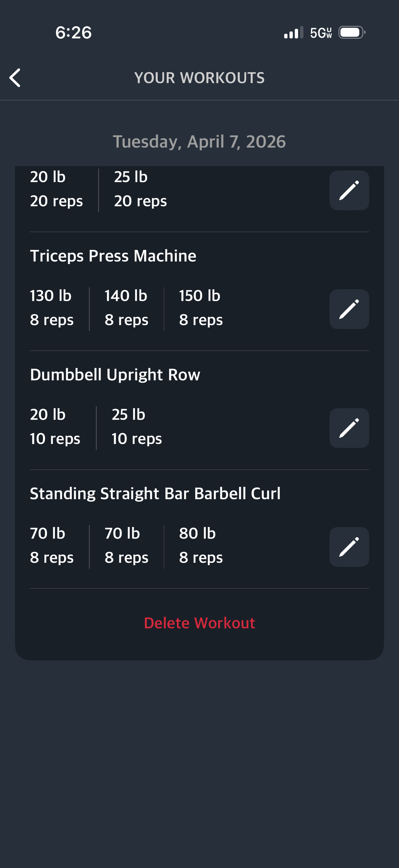Image resolution: width=399 pixels, height=868 pixels.
Task: Edit the Dumbbell Upright Row sets
Action: coord(349,428)
